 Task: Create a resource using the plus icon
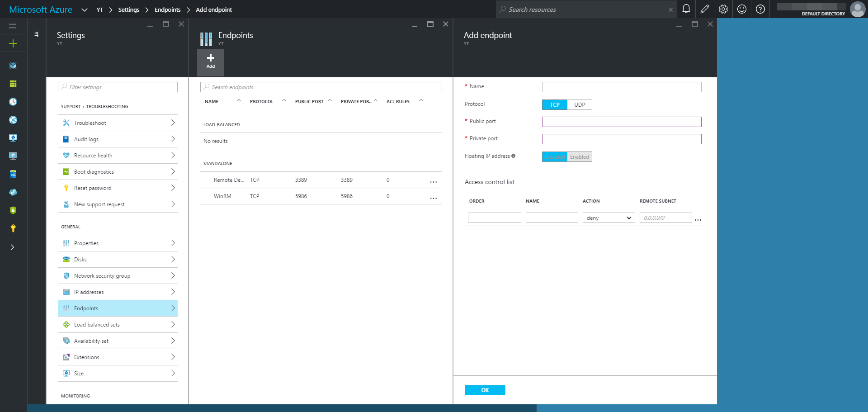(x=13, y=43)
